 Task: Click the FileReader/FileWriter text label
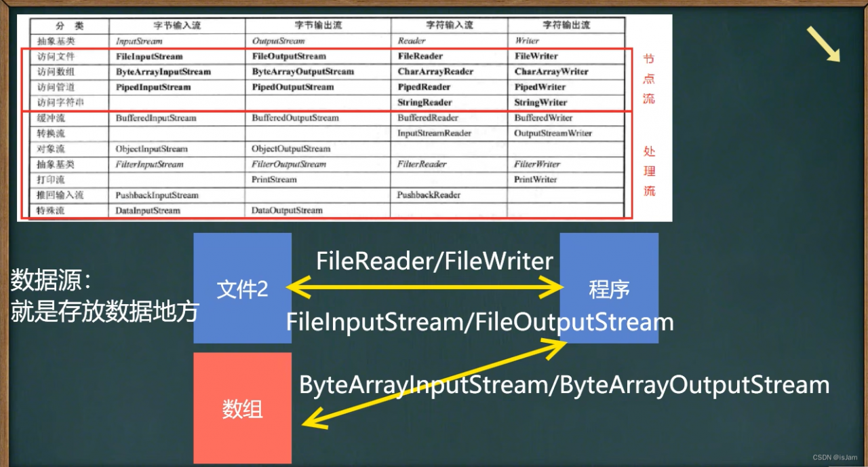click(436, 260)
